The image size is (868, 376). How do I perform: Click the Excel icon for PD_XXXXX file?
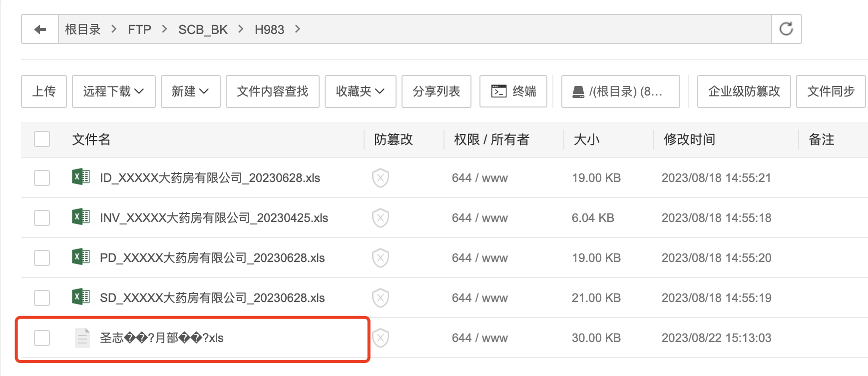[x=81, y=257]
